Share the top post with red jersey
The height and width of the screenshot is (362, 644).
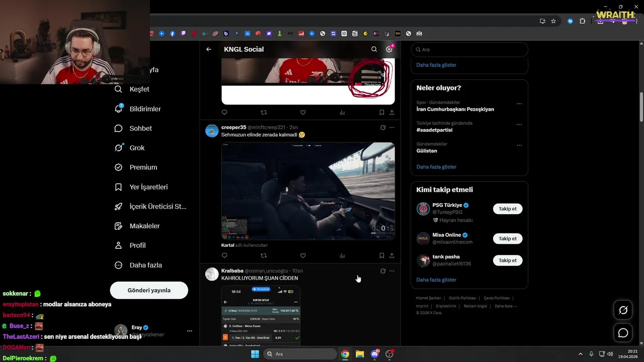(x=391, y=113)
